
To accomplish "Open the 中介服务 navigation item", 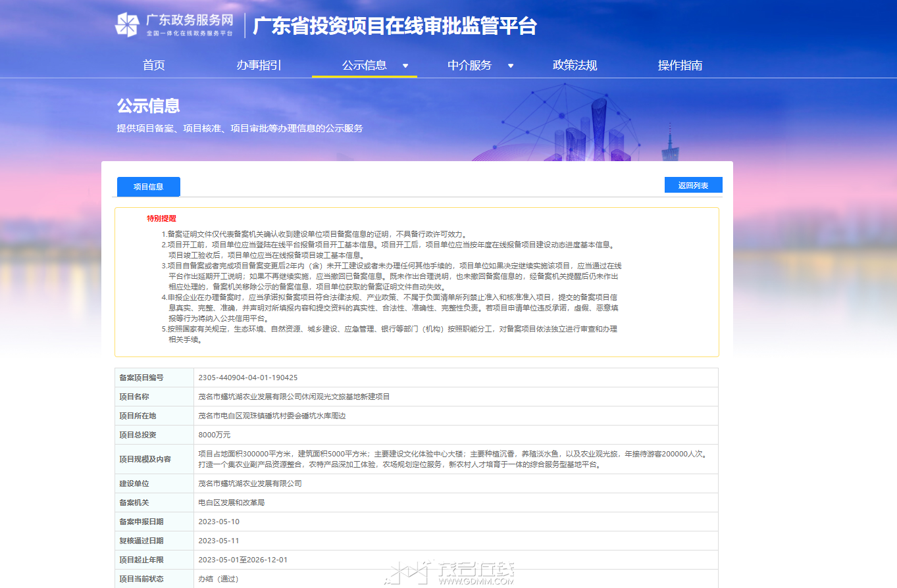I will click(x=470, y=65).
